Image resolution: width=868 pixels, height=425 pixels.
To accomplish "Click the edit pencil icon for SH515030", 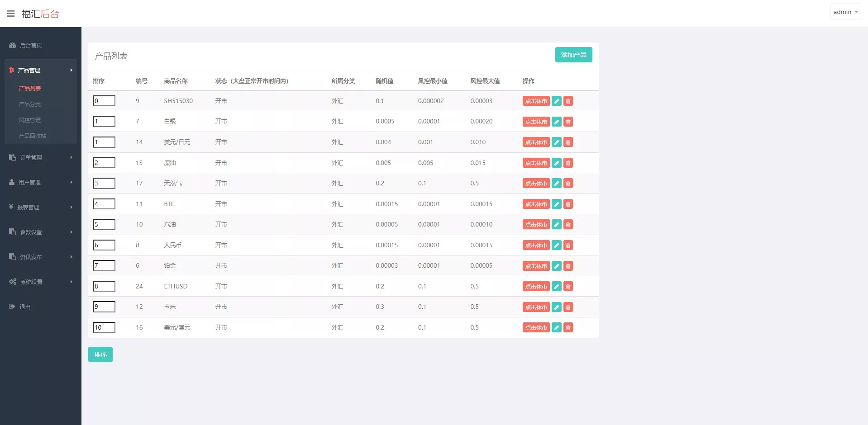I will pos(556,101).
